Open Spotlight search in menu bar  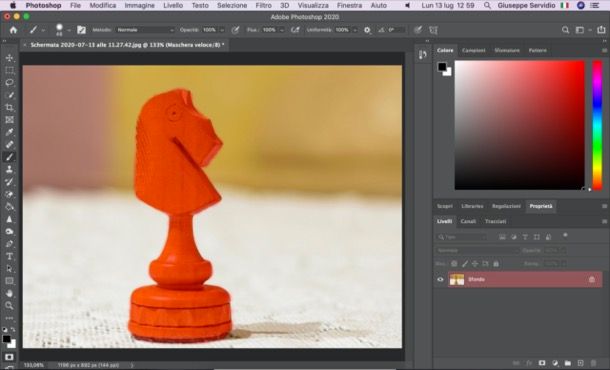point(487,5)
